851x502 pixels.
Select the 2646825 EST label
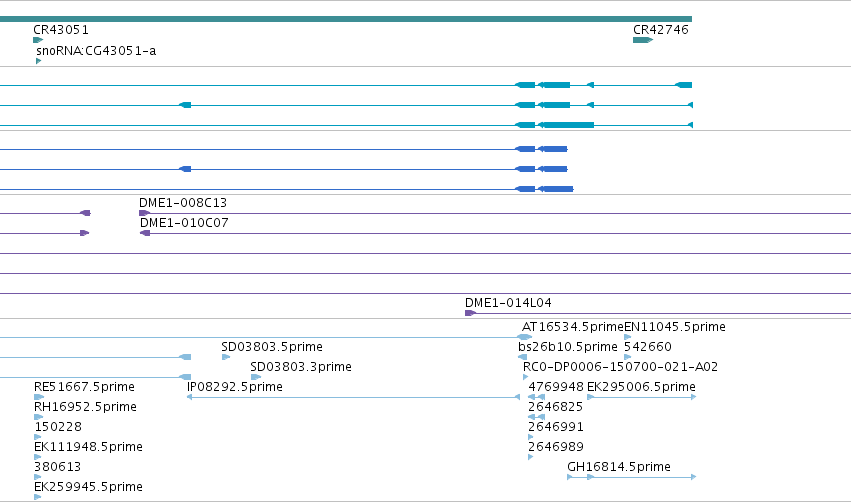tap(555, 407)
